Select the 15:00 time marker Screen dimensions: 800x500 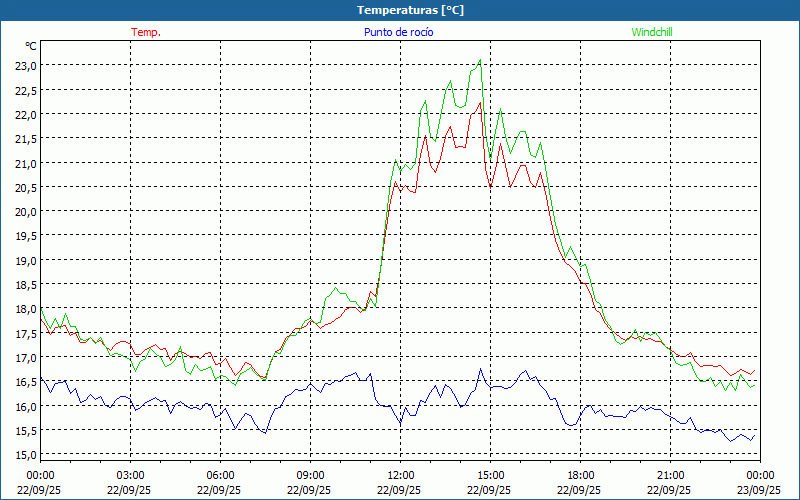click(x=490, y=475)
